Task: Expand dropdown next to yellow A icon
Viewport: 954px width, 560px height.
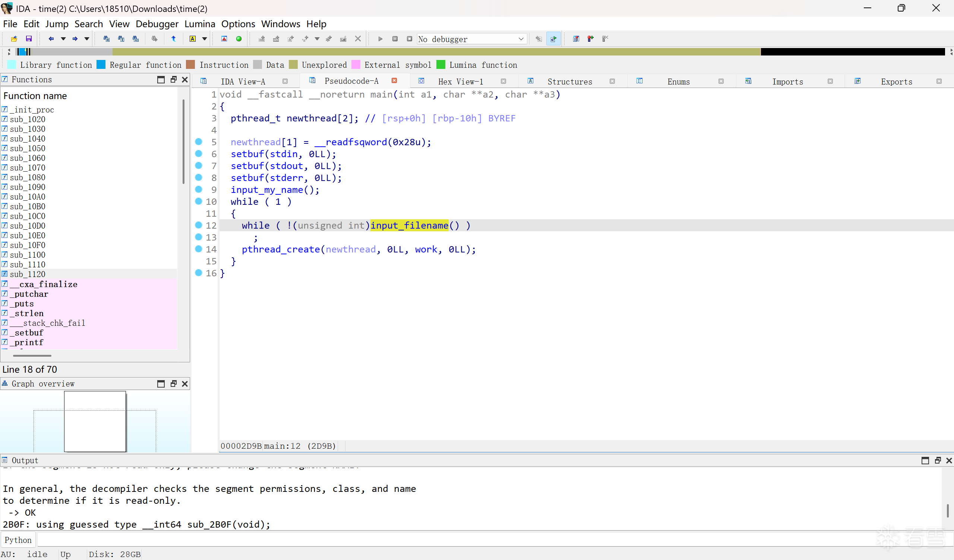Action: [205, 39]
